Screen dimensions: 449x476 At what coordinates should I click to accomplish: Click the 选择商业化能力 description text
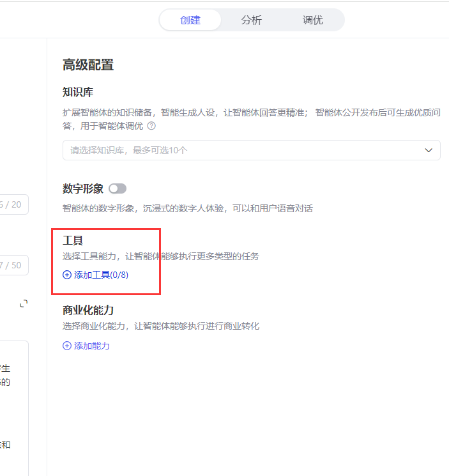[161, 326]
